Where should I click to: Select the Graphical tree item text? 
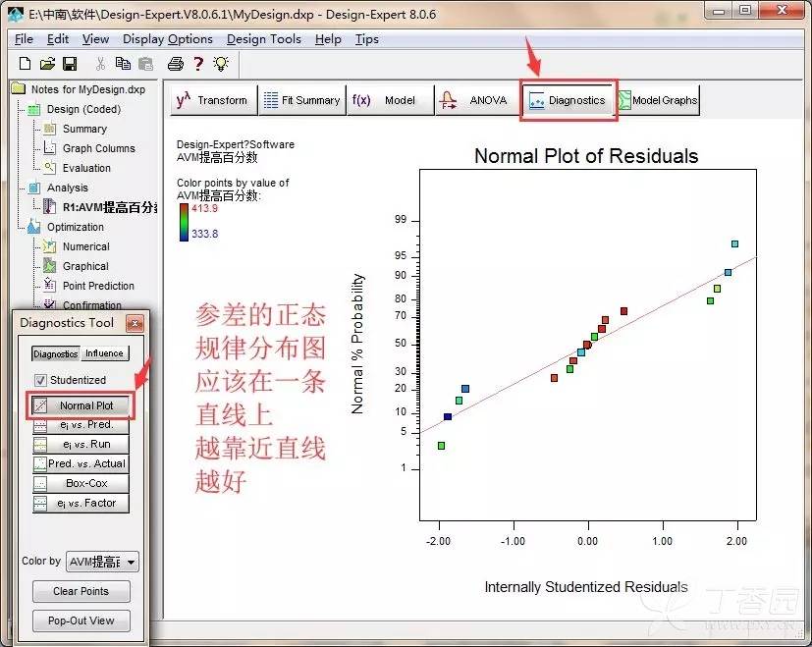tap(85, 266)
